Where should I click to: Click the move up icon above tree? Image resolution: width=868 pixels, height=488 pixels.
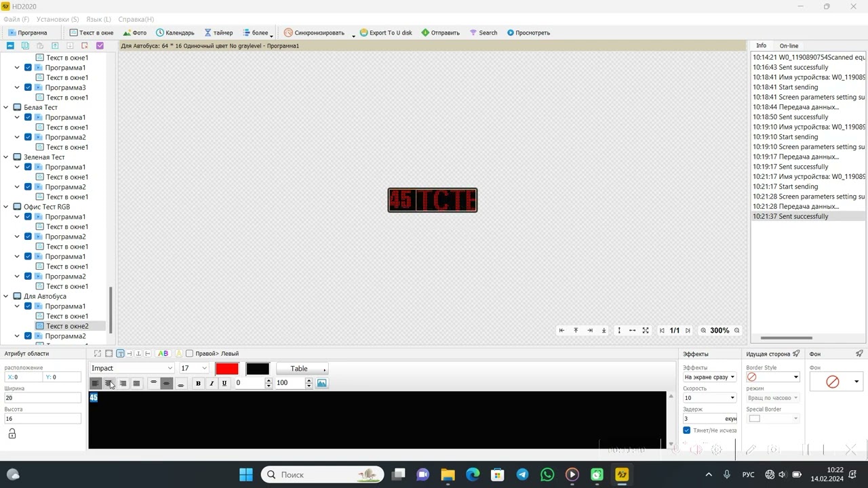click(x=55, y=45)
